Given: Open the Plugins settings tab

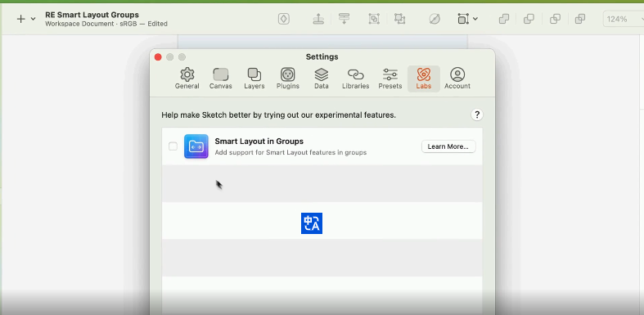Looking at the screenshot, I should click(x=287, y=79).
